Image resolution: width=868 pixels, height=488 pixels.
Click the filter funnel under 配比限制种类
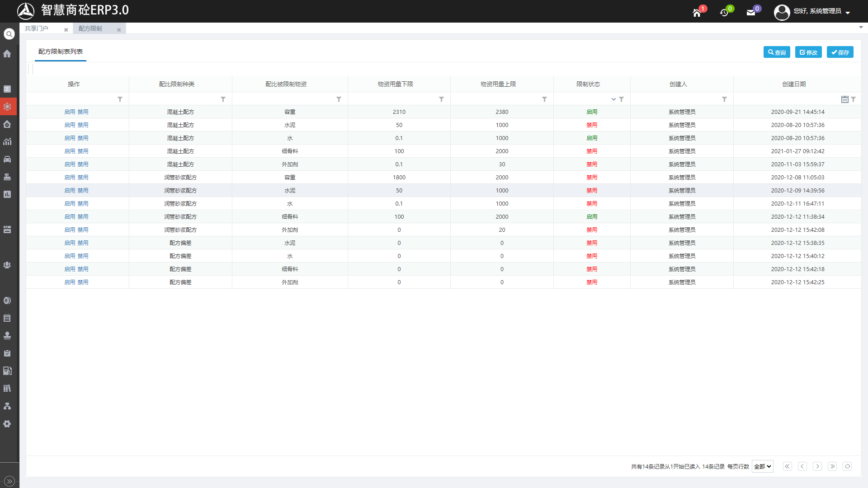click(x=223, y=99)
